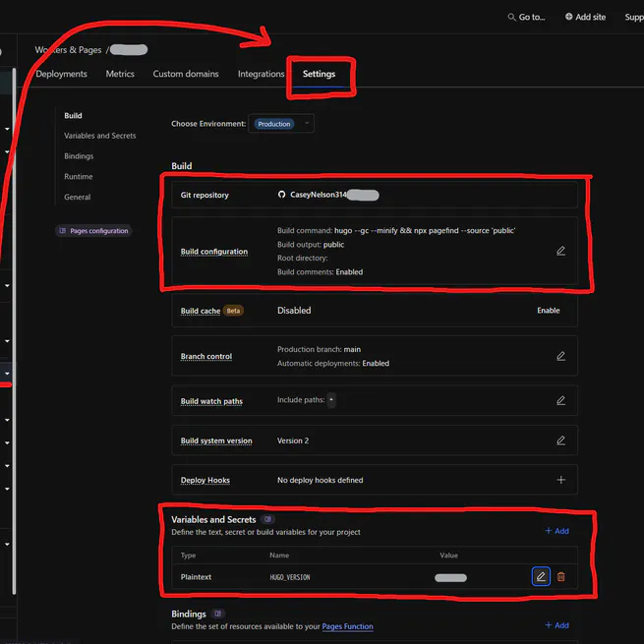Open Build system version edit pencil
The image size is (644, 644).
[x=560, y=440]
